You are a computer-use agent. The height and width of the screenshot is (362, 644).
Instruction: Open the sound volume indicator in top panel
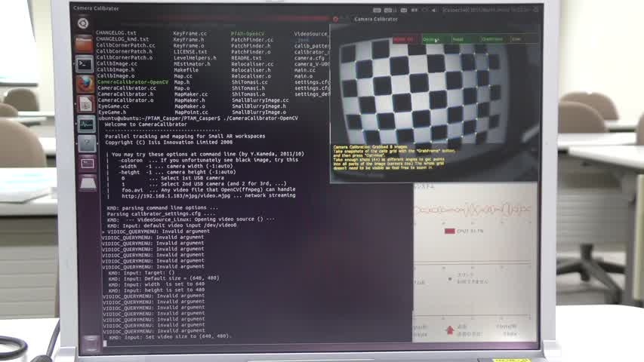point(433,10)
